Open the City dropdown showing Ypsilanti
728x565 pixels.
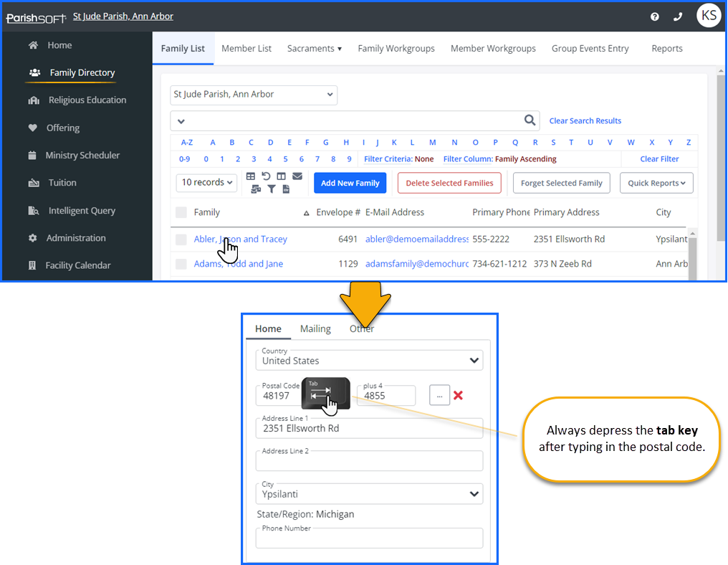[369, 494]
